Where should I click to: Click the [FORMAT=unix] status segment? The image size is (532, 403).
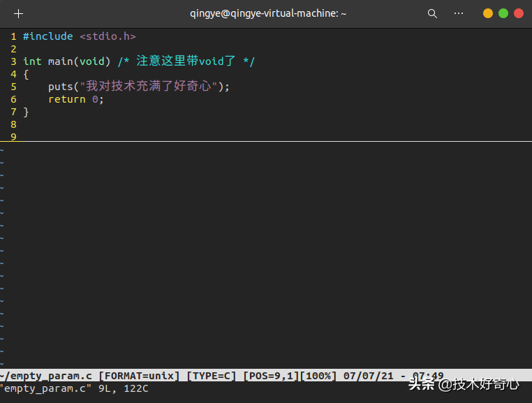[139, 376]
